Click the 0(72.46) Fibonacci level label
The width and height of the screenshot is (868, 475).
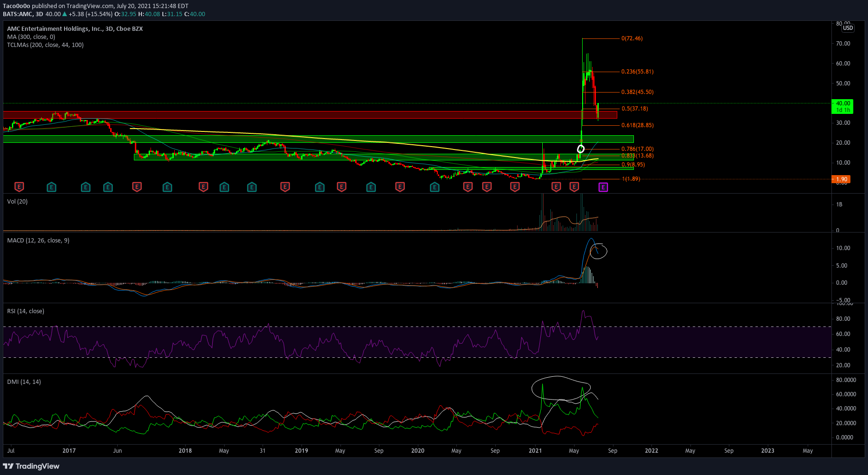(632, 38)
